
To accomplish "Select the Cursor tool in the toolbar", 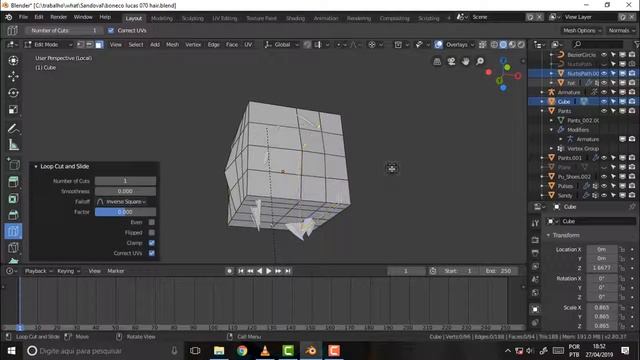I will (x=13, y=60).
